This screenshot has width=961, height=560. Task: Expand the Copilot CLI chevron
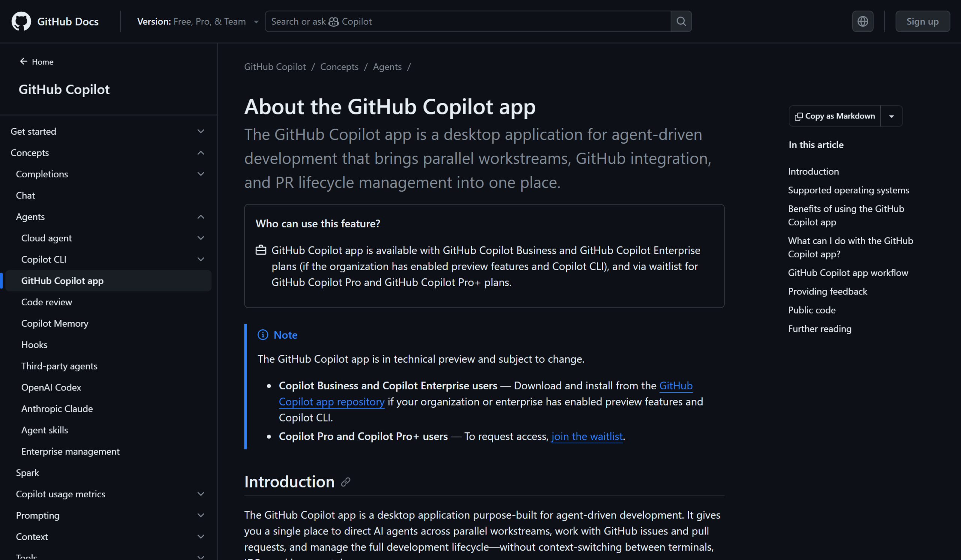point(201,260)
